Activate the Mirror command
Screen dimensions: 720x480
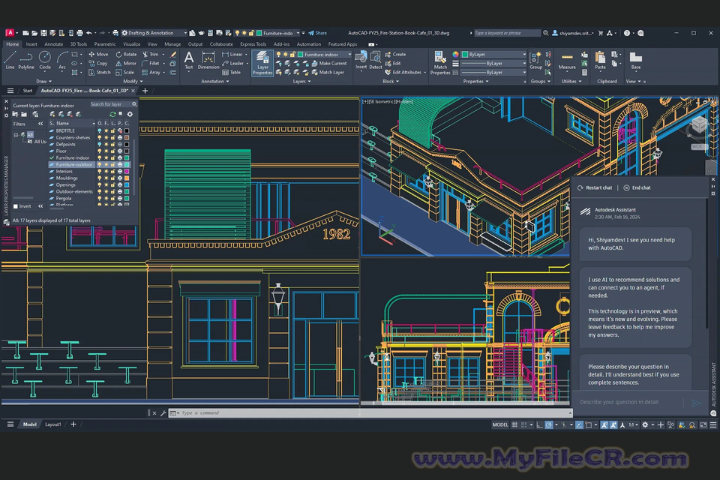tap(126, 63)
